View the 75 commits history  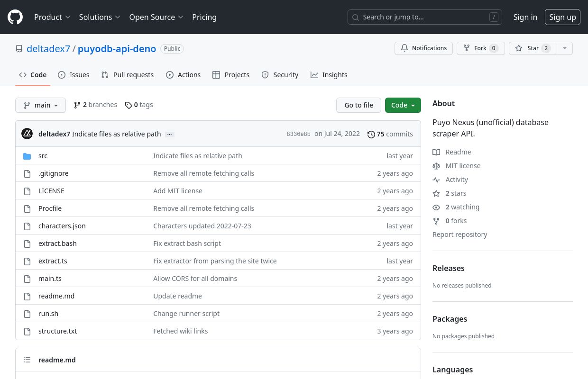click(x=390, y=134)
